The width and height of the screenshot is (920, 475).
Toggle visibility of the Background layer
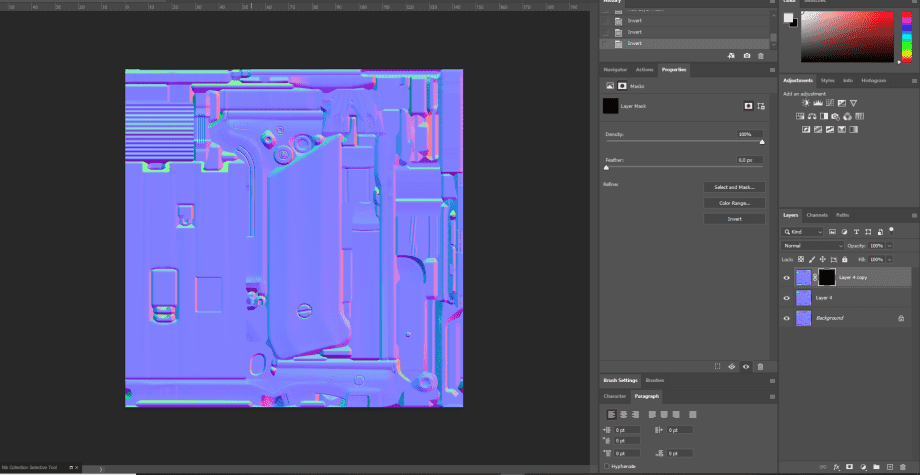click(786, 318)
